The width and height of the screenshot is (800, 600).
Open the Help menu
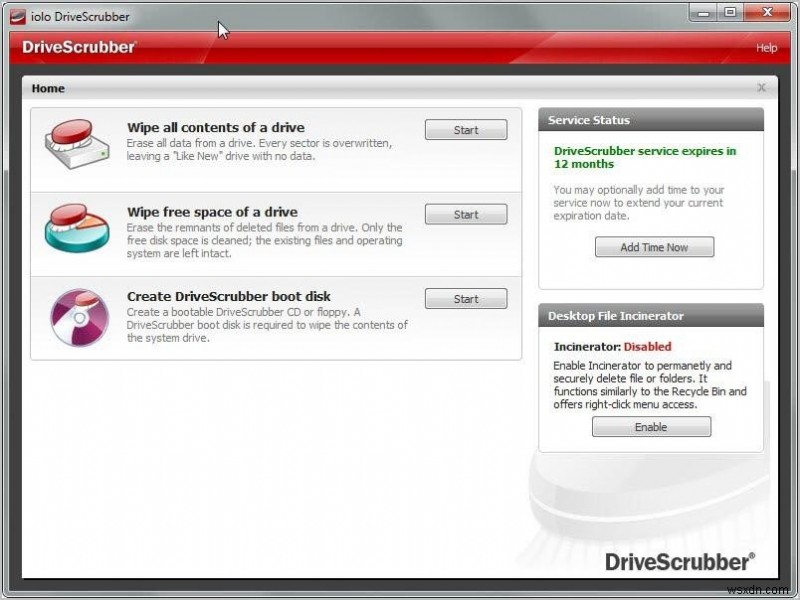(766, 47)
